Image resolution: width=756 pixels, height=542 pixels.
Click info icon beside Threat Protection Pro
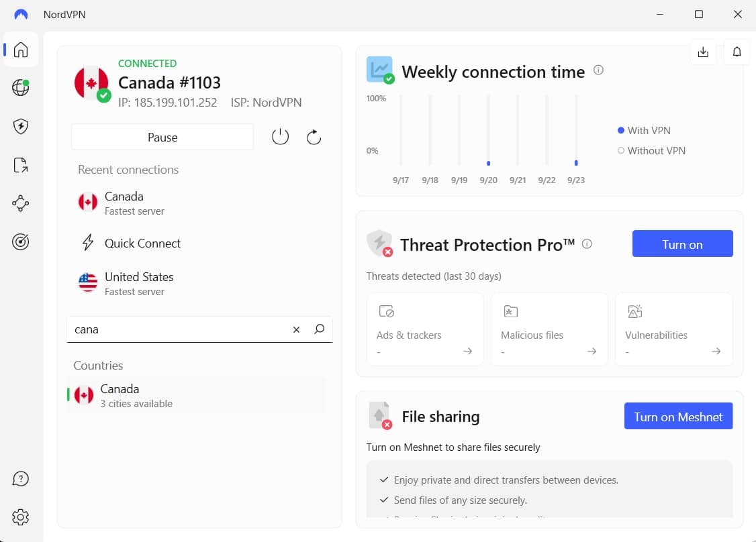[x=587, y=243]
